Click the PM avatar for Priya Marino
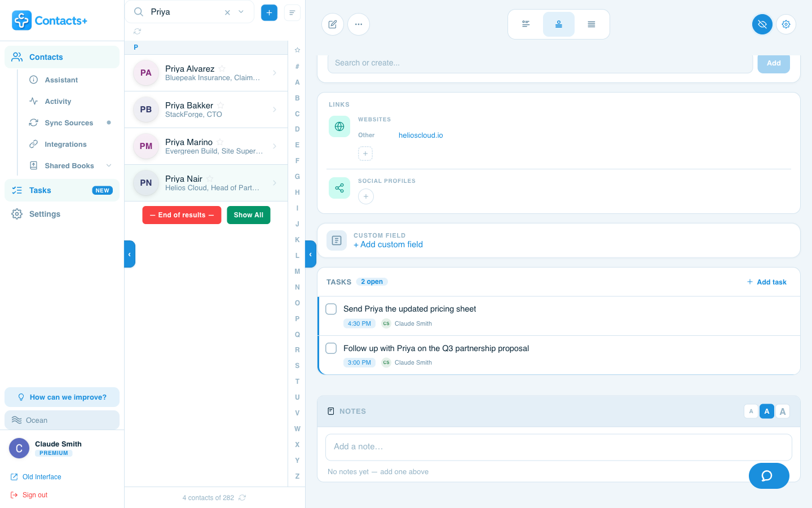 pos(146,146)
